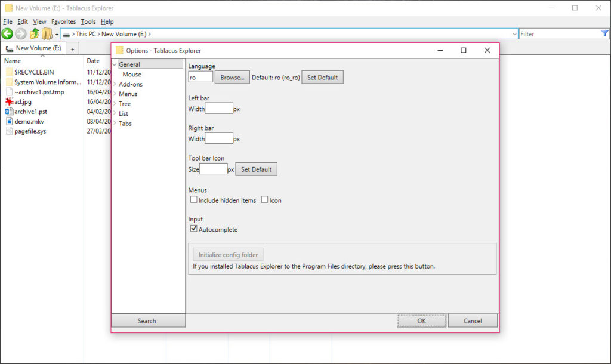The height and width of the screenshot is (364, 611).
Task: Click the Tablacus Explorer main window title icon
Action: pyautogui.click(x=8, y=8)
